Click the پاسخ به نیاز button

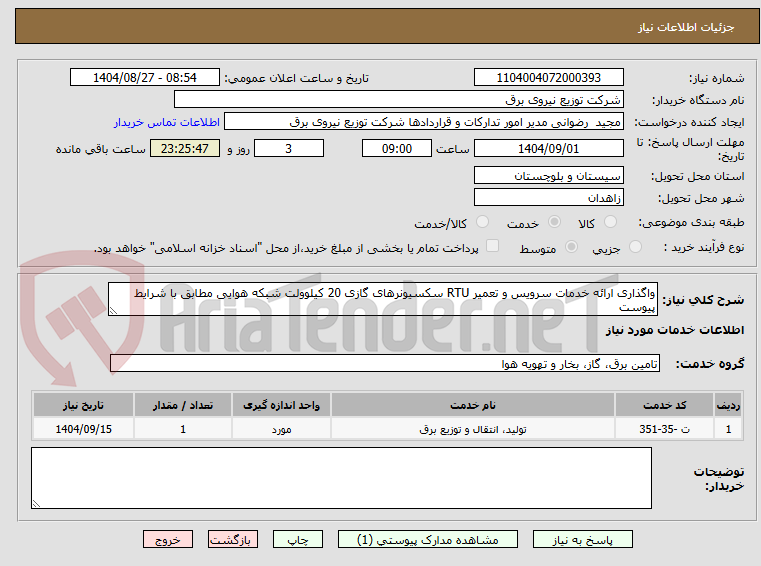click(x=582, y=539)
